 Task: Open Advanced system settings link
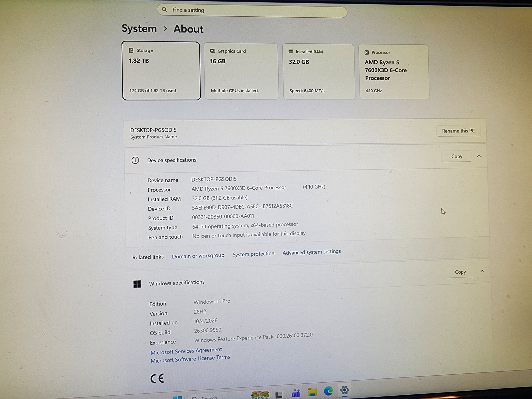312,252
